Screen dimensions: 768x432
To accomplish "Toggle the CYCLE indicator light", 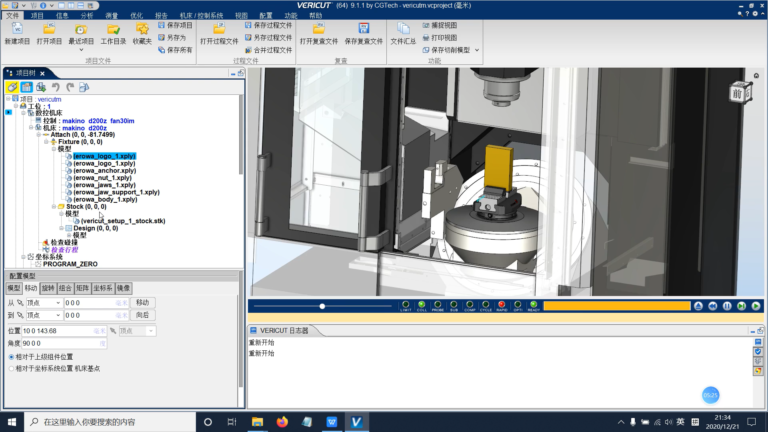I will (x=485, y=306).
